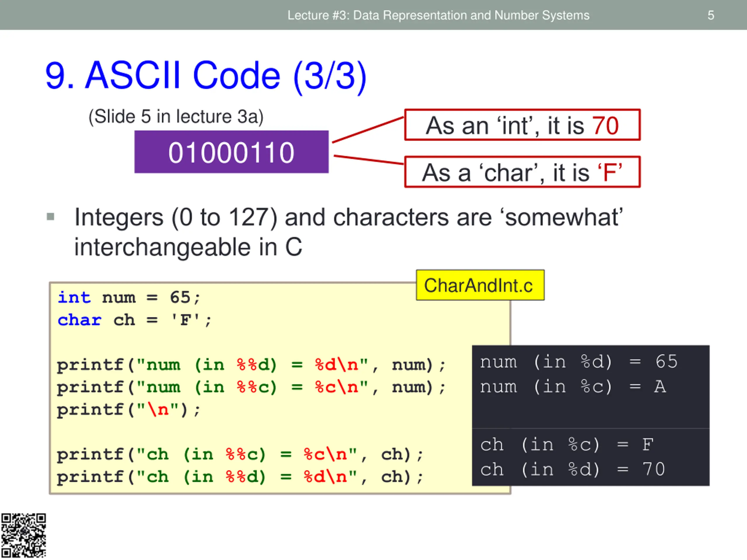The image size is (747, 560).
Task: Click the printf("\n") statement
Action: click(129, 410)
